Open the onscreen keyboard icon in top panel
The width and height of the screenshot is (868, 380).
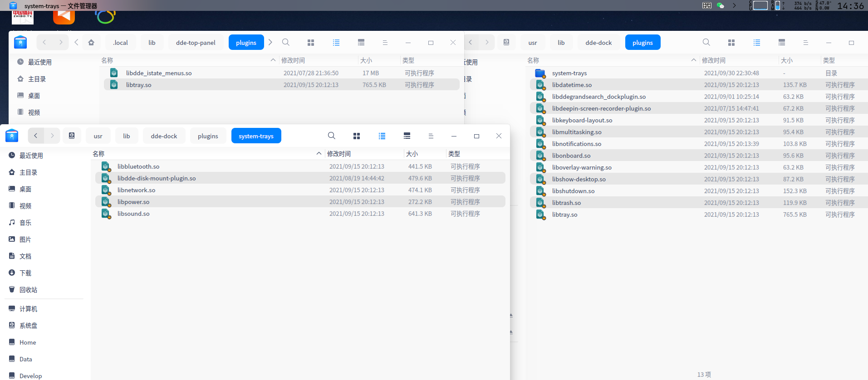click(707, 5)
